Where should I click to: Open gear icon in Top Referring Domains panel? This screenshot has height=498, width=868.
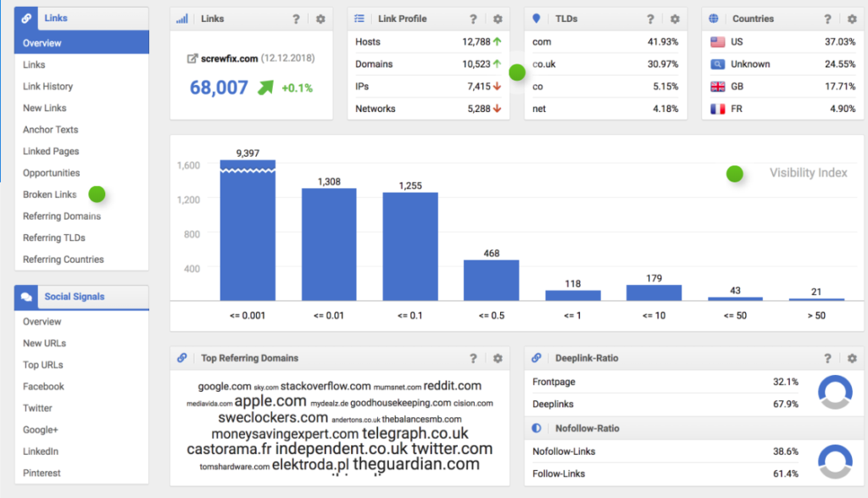[498, 358]
